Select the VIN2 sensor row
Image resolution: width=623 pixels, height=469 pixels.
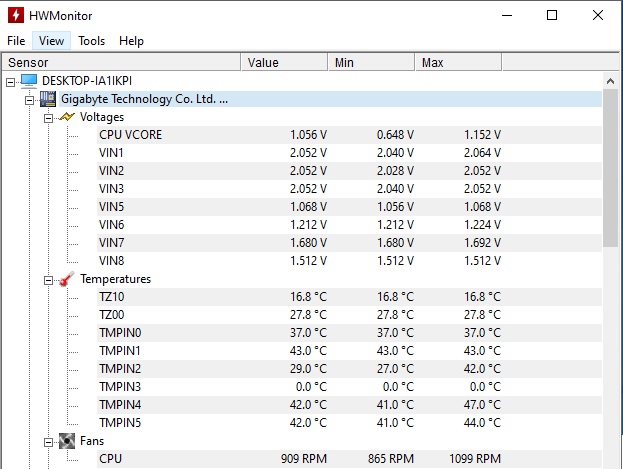click(x=350, y=171)
